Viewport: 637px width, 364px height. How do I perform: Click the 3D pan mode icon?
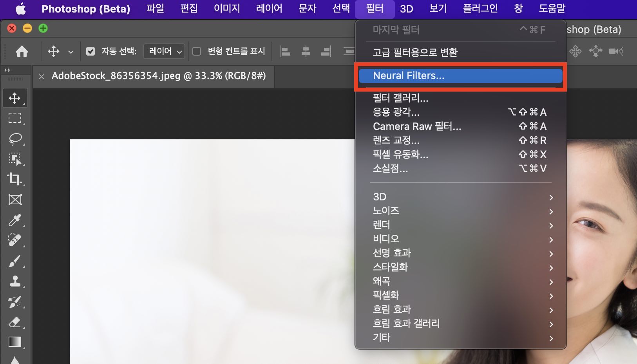click(x=575, y=51)
